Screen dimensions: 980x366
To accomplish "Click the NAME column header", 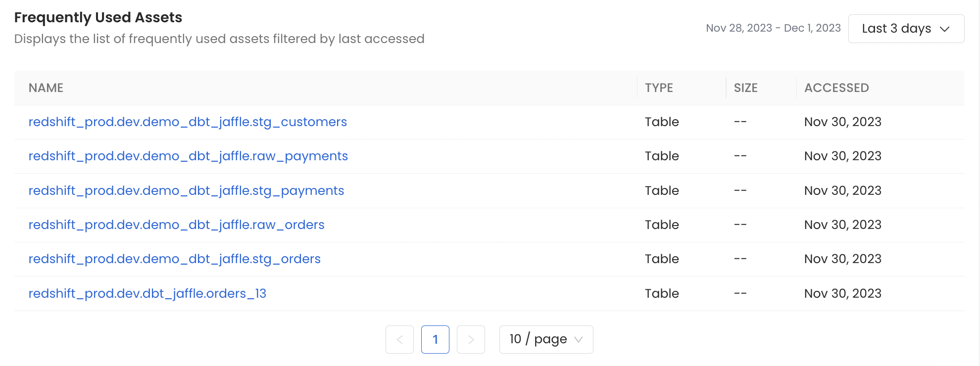I will tap(46, 88).
